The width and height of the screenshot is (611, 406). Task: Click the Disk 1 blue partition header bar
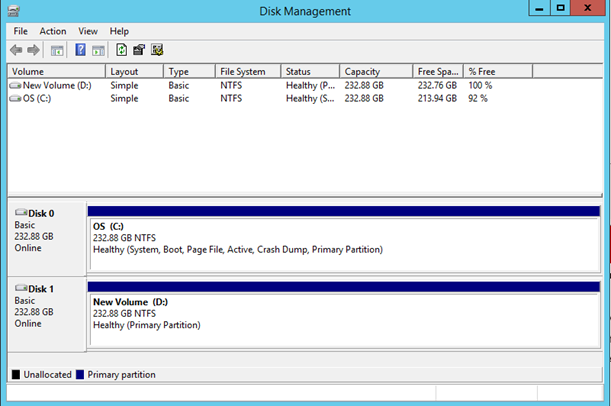[344, 287]
